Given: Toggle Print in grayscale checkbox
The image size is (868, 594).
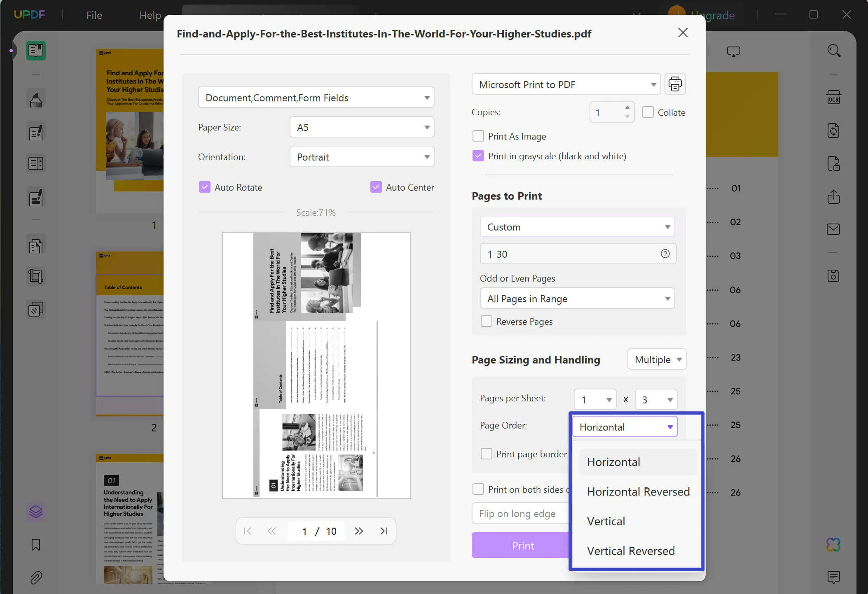Looking at the screenshot, I should click(478, 156).
